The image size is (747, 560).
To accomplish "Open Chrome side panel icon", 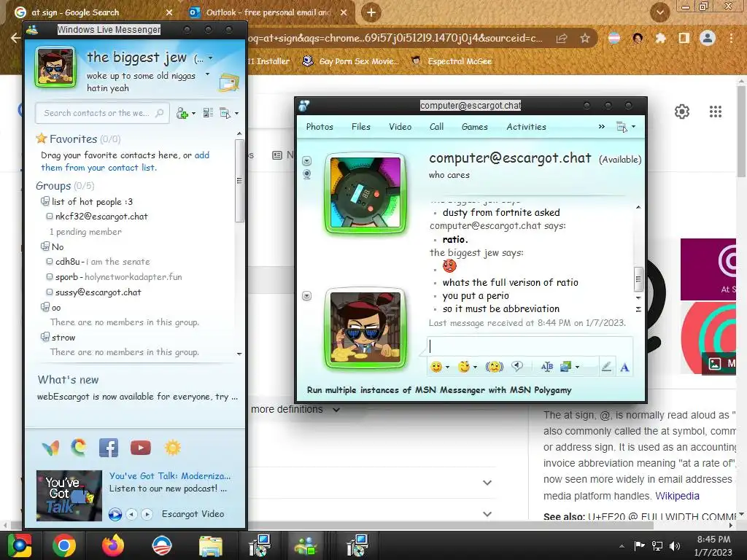I will tap(684, 38).
